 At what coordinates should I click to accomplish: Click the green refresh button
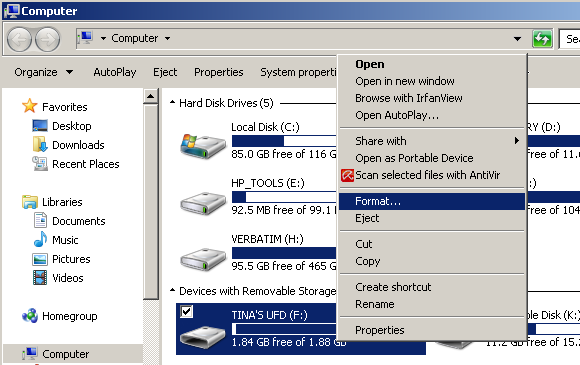[x=542, y=38]
